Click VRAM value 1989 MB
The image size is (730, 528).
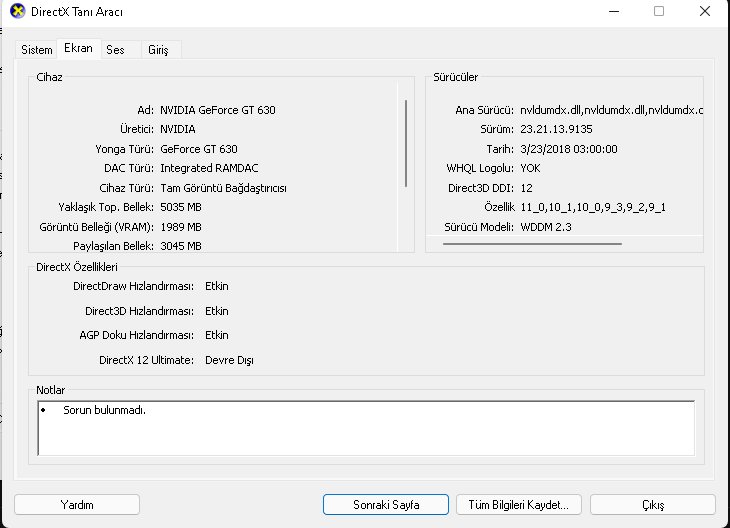[x=181, y=227]
